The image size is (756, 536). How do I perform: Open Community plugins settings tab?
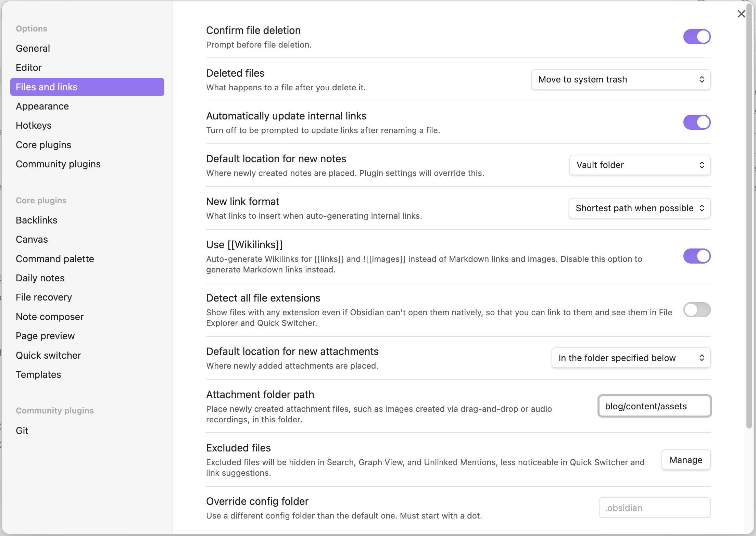pyautogui.click(x=58, y=164)
